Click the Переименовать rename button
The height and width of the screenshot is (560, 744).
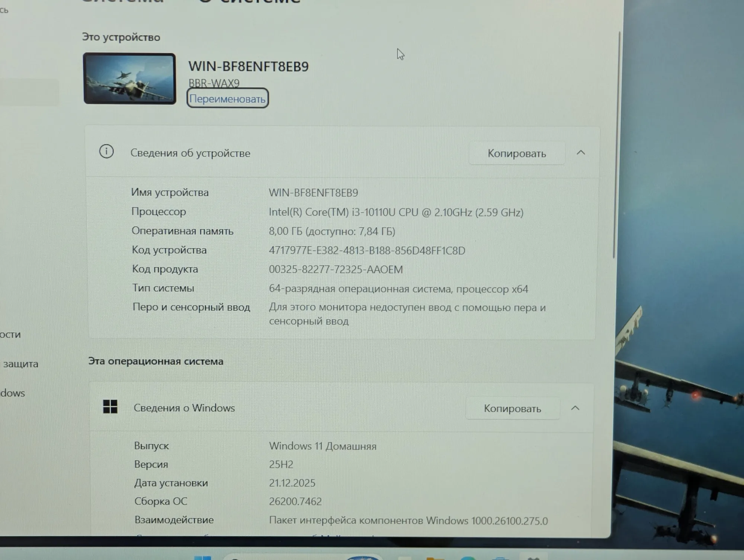227,99
